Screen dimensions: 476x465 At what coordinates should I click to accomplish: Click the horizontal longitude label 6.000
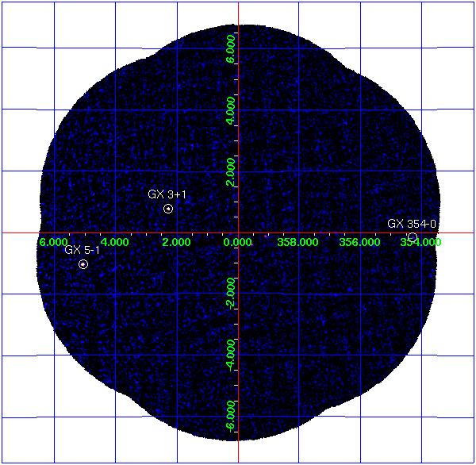coord(53,242)
